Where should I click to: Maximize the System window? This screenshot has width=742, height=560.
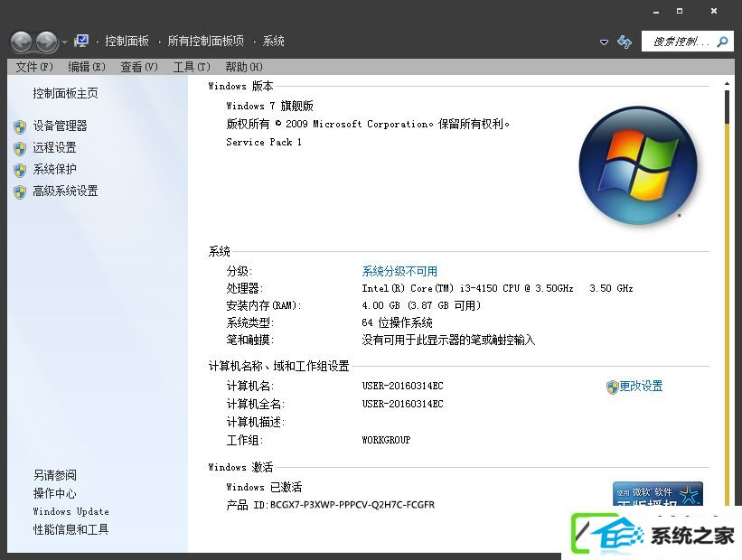pyautogui.click(x=680, y=11)
